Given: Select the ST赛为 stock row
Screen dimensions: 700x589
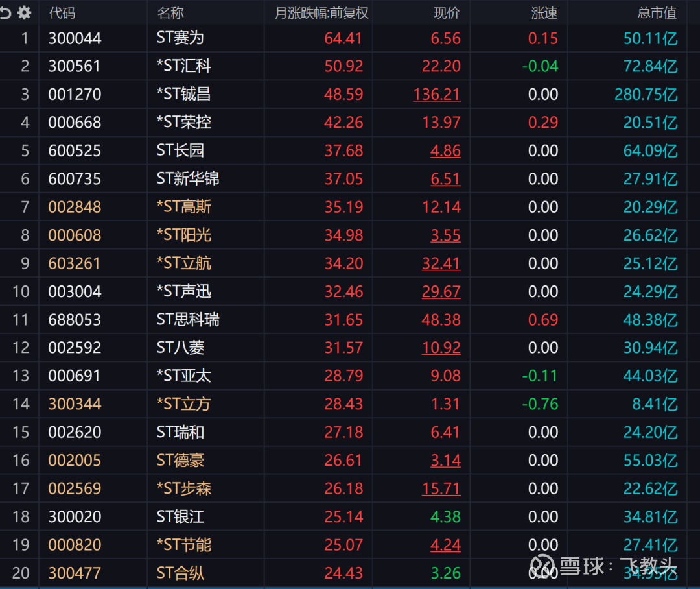Looking at the screenshot, I should click(x=180, y=38).
